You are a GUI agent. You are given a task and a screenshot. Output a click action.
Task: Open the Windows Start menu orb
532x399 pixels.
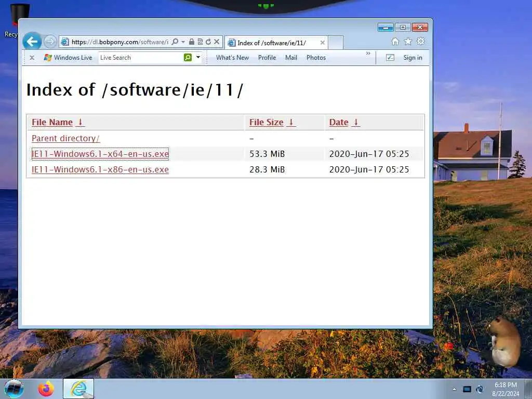(14, 389)
